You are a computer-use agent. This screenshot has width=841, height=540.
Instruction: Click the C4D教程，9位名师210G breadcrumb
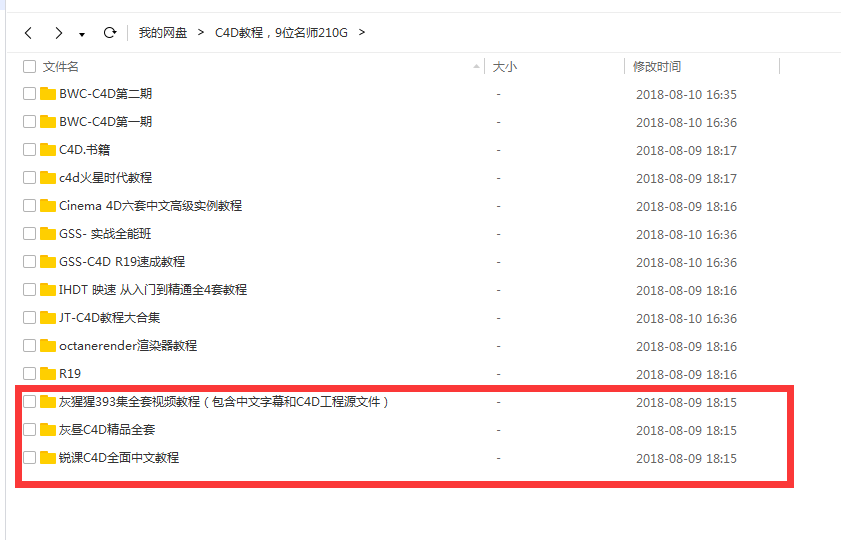(x=281, y=33)
